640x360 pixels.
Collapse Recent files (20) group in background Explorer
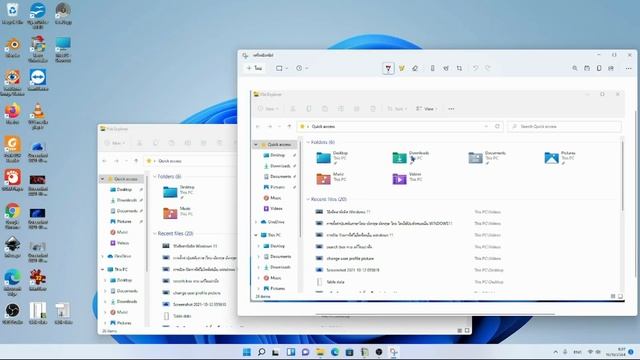[x=155, y=233]
